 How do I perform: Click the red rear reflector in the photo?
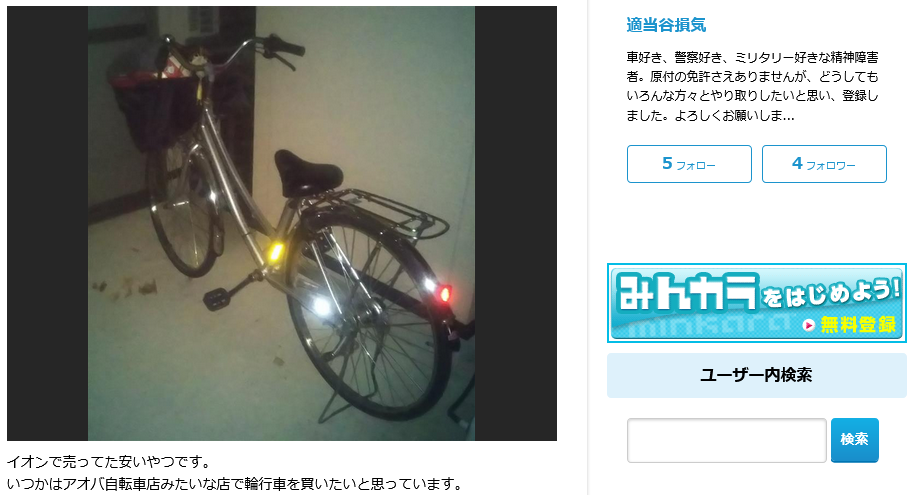click(444, 293)
